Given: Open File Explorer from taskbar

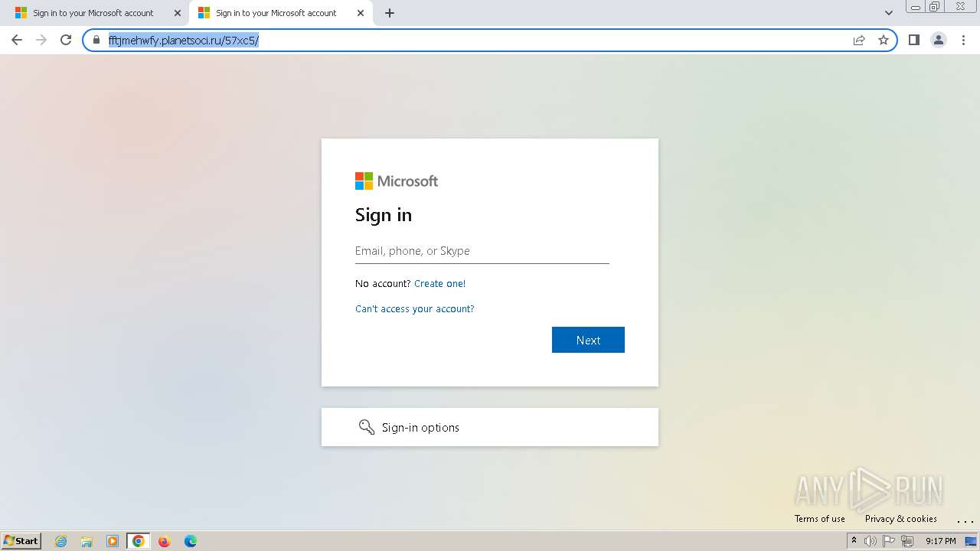Looking at the screenshot, I should point(87,541).
